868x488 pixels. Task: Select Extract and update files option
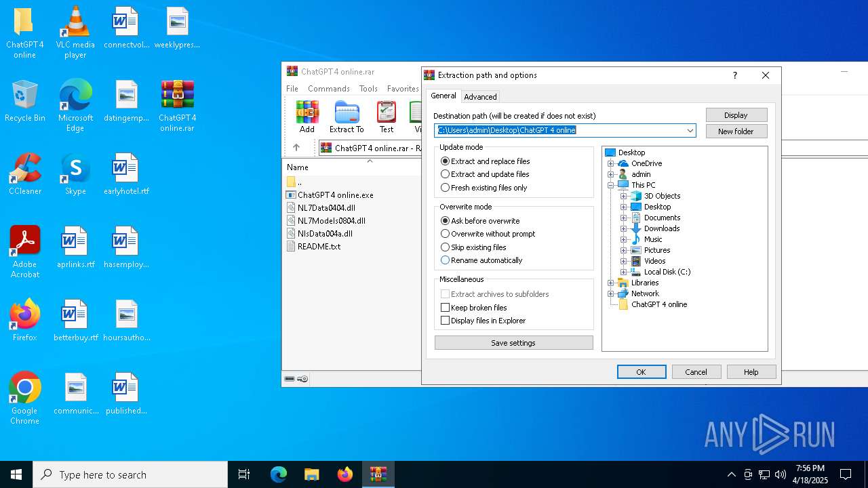(485, 174)
